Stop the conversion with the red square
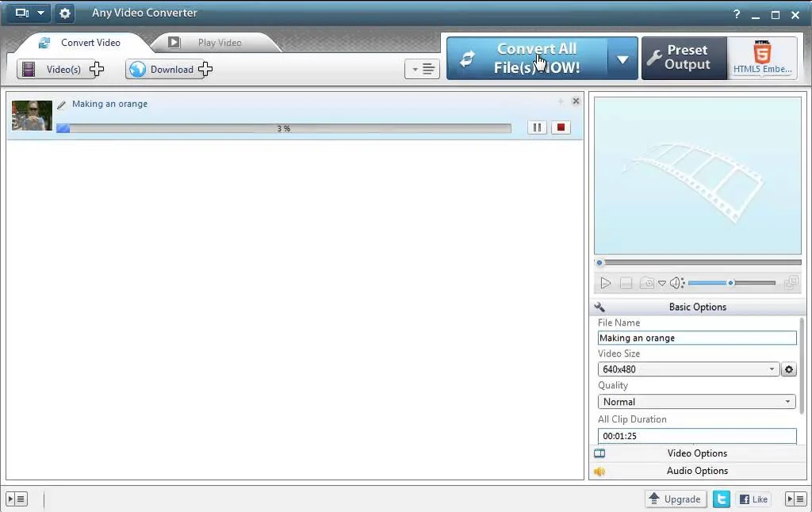The width and height of the screenshot is (812, 512). [x=561, y=128]
